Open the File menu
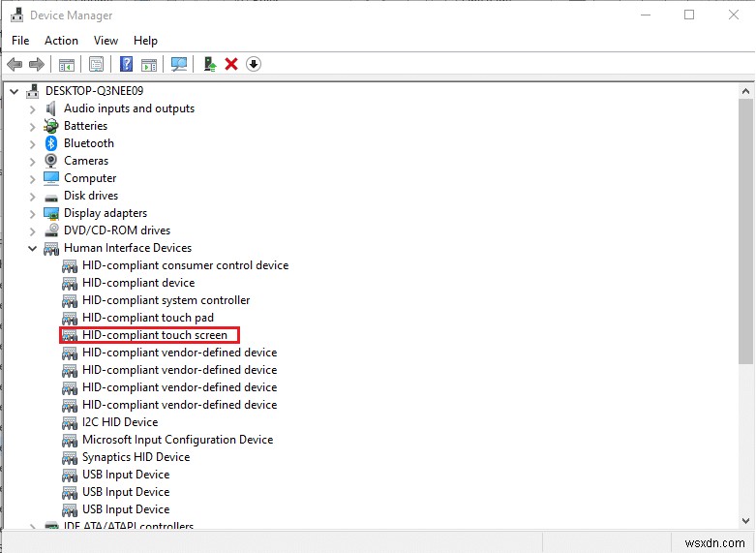The width and height of the screenshot is (756, 553). (x=20, y=41)
